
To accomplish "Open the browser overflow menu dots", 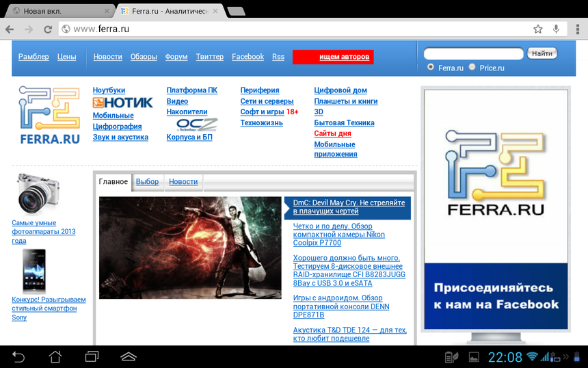I will 578,29.
